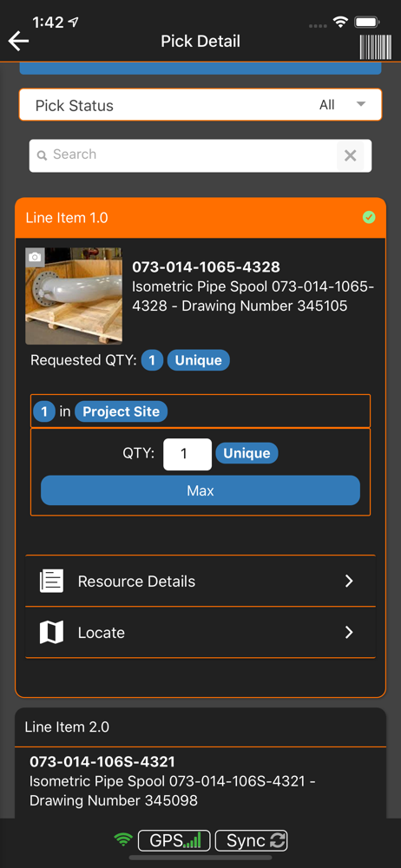
Task: Open the pipe spool thumbnail image
Action: [x=74, y=296]
